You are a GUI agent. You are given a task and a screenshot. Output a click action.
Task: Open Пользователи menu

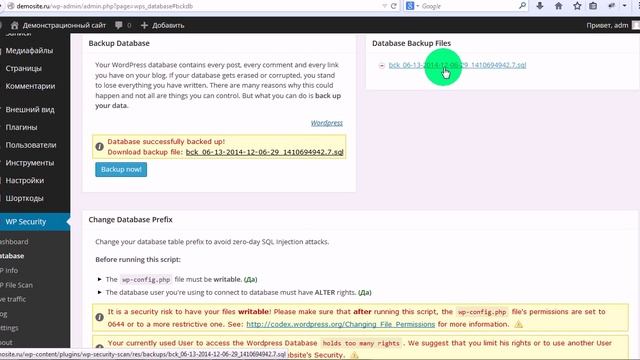pyautogui.click(x=31, y=145)
